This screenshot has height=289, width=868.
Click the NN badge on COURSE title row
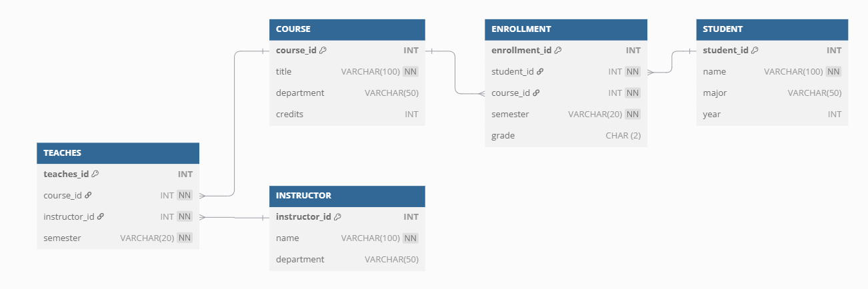(x=411, y=72)
